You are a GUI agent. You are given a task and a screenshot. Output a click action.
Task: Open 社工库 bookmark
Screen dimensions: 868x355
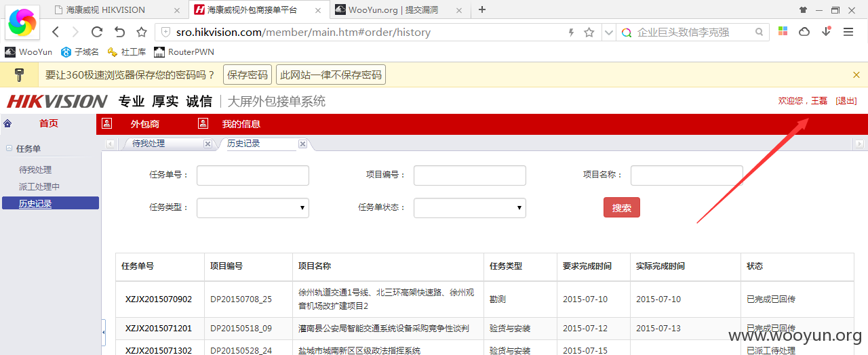click(127, 52)
